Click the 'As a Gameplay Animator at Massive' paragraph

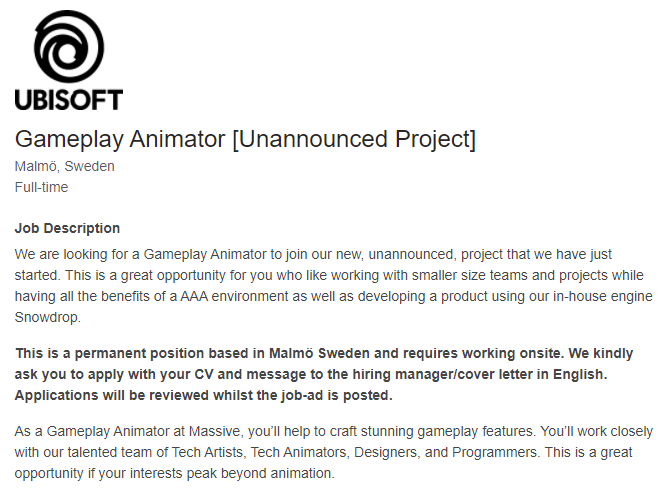point(334,452)
